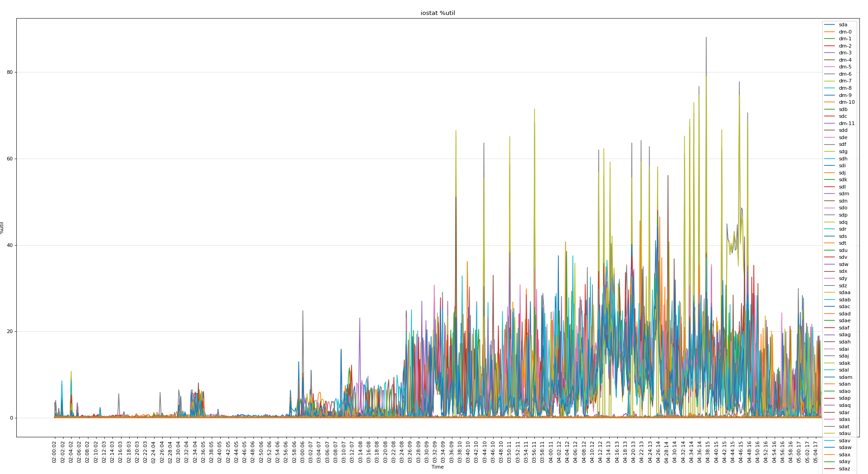Click legend label 'sdq'
The image size is (868, 474).
click(x=843, y=222)
